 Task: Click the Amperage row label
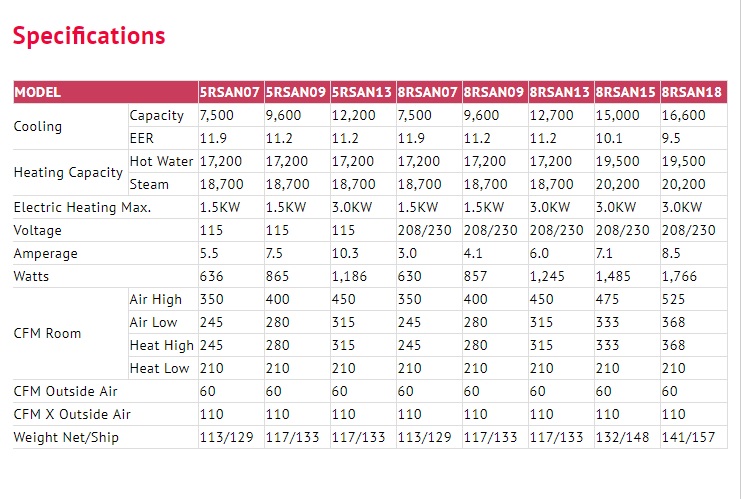46,254
